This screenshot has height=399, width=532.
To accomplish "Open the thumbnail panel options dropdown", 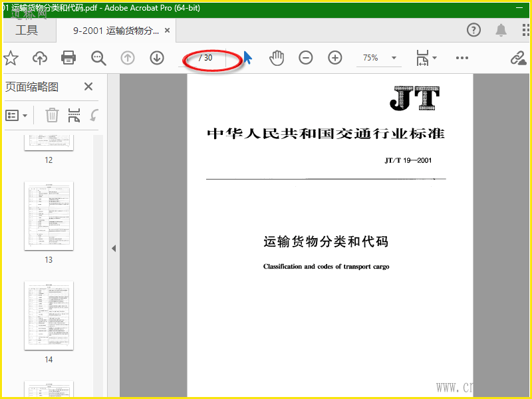I will click(x=16, y=116).
